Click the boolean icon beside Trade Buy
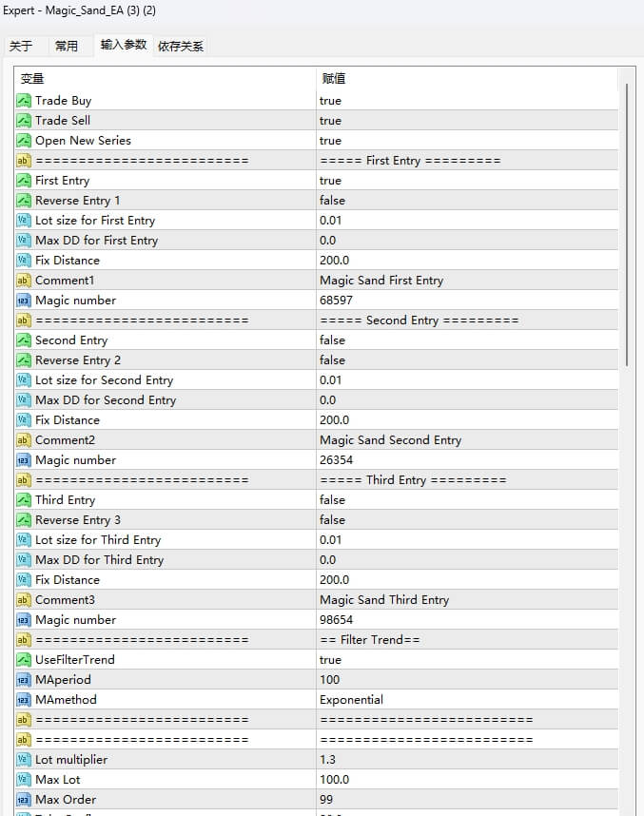This screenshot has height=816, width=644. coord(24,101)
